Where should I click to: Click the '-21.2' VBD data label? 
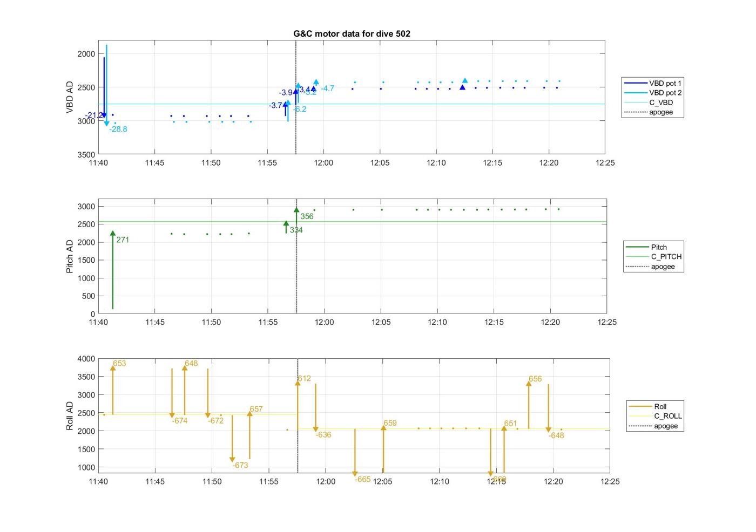pos(93,115)
